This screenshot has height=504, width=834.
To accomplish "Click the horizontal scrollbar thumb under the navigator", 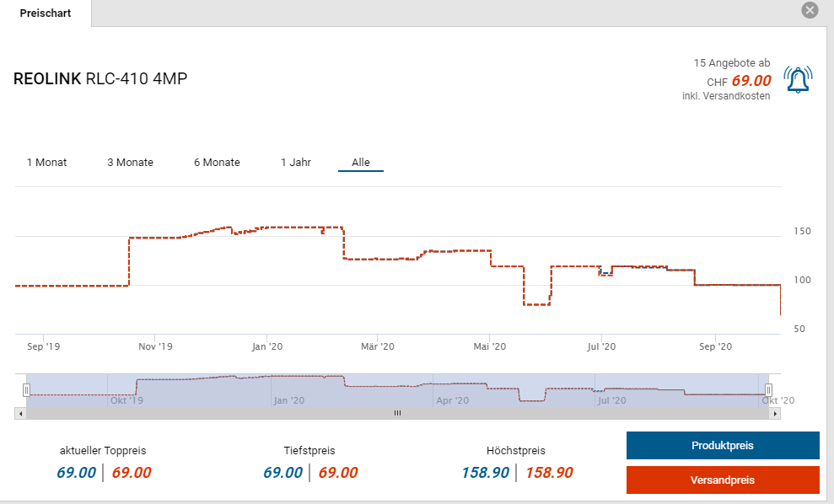I will click(x=397, y=413).
